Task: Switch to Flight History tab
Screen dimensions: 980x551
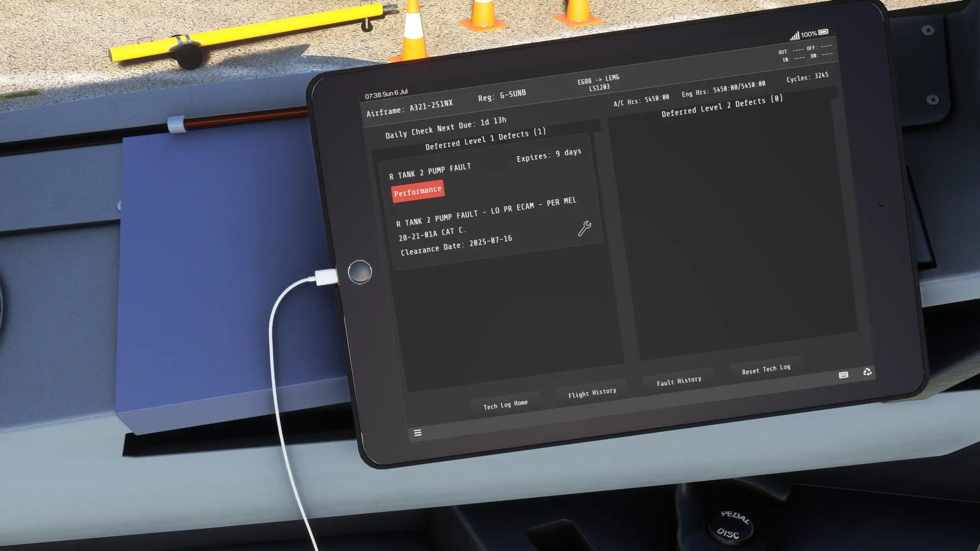Action: click(592, 393)
